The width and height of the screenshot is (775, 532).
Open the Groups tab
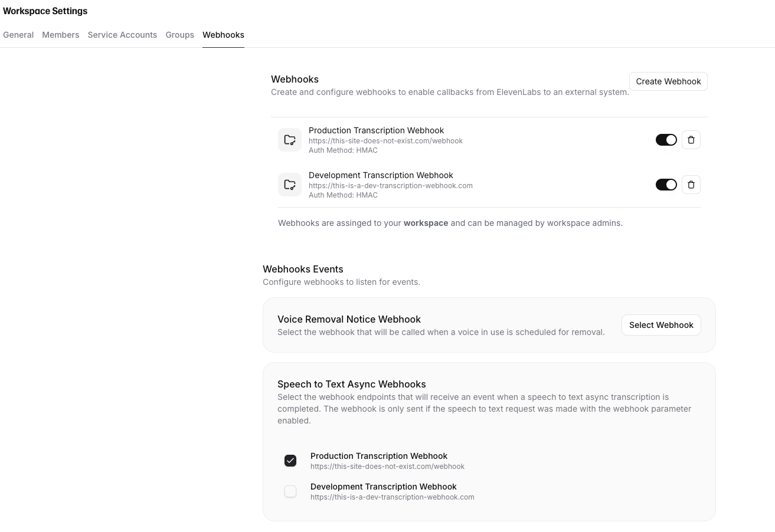(179, 35)
